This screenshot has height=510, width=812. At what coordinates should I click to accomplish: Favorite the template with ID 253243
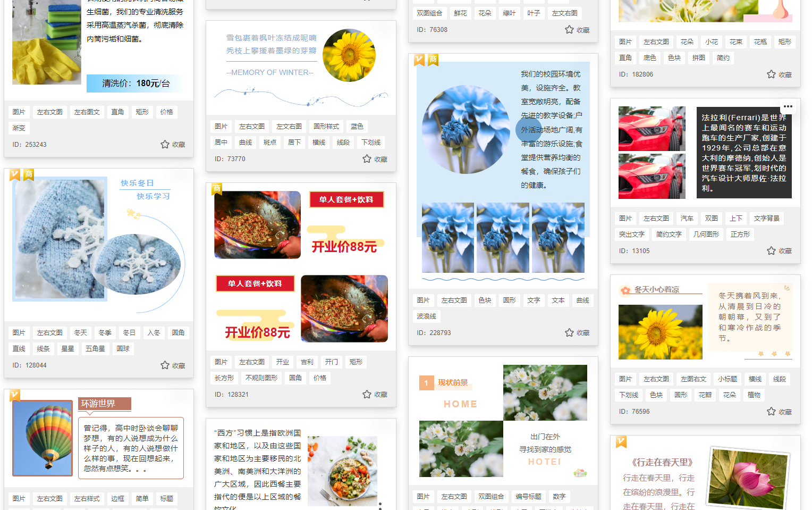pos(165,145)
